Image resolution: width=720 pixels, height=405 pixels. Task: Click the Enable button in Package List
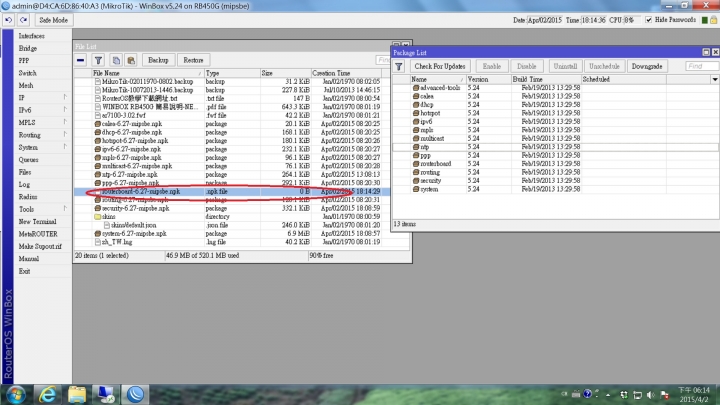click(491, 67)
